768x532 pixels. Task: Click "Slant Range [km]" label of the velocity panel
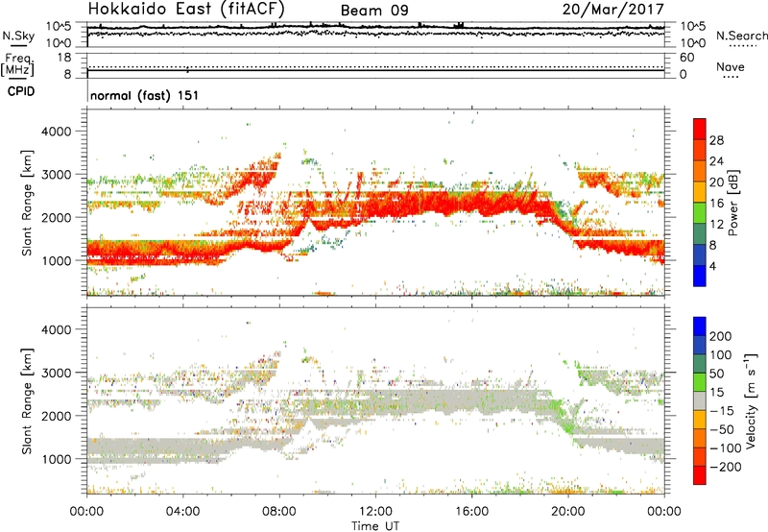click(27, 401)
